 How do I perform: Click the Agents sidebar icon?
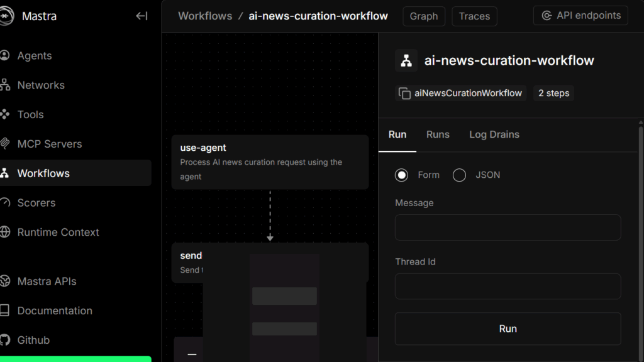coord(5,55)
